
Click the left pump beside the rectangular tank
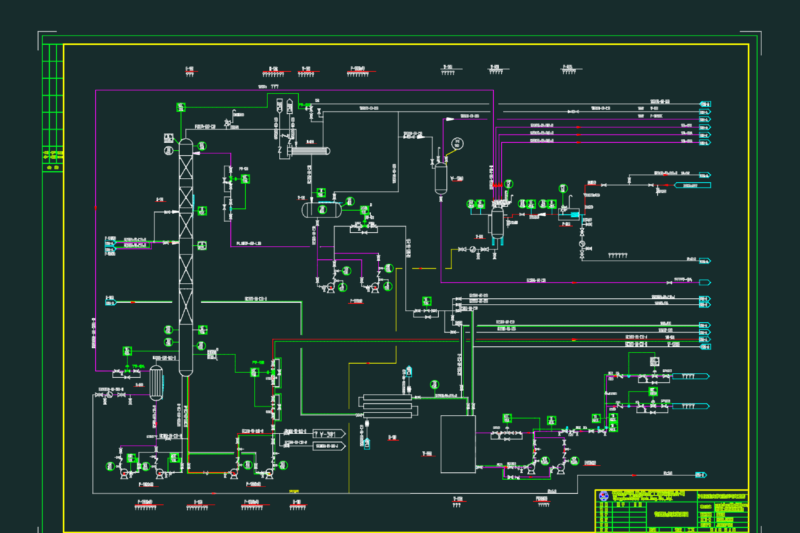click(x=531, y=469)
